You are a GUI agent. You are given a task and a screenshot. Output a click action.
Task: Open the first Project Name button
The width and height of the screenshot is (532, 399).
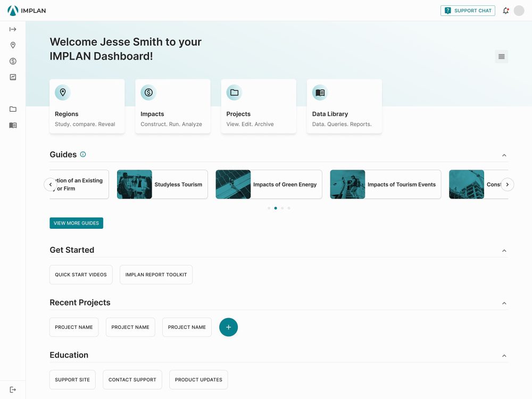click(x=74, y=327)
